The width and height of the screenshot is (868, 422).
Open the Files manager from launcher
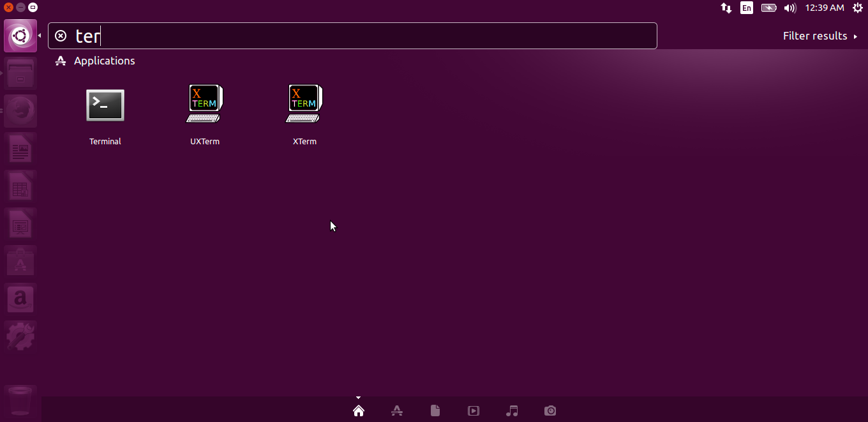tap(20, 73)
